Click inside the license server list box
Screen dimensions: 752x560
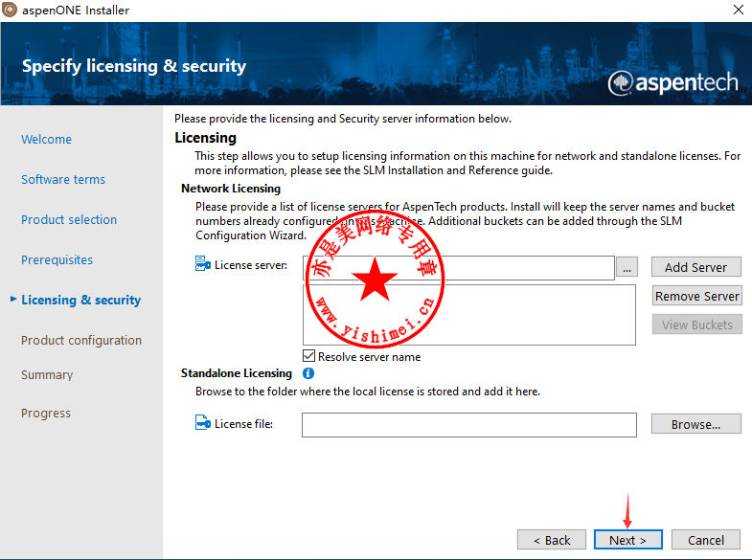tap(469, 315)
